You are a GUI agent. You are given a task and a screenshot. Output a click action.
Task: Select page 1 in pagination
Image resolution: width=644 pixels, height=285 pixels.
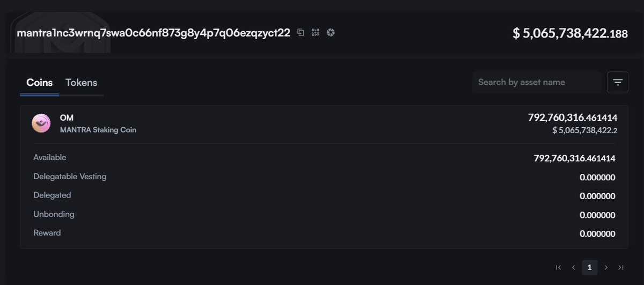(589, 267)
